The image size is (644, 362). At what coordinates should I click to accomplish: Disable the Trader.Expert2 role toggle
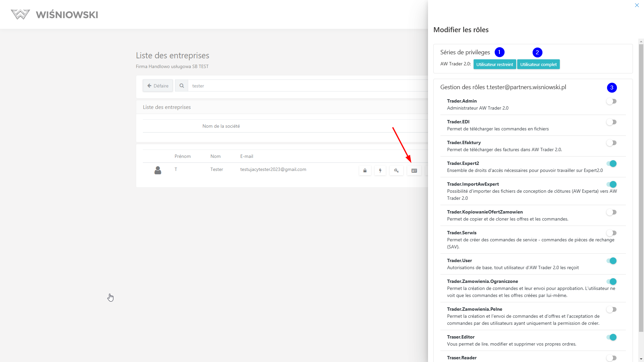click(611, 164)
